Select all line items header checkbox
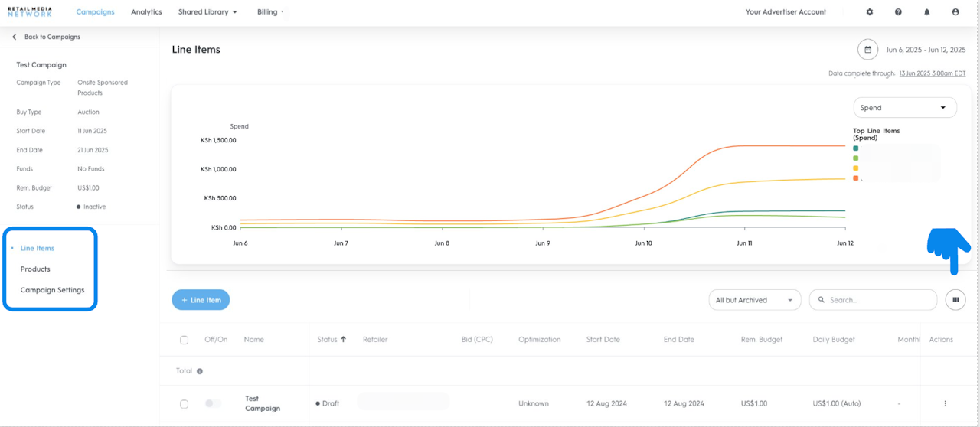This screenshot has width=980, height=427. click(184, 340)
